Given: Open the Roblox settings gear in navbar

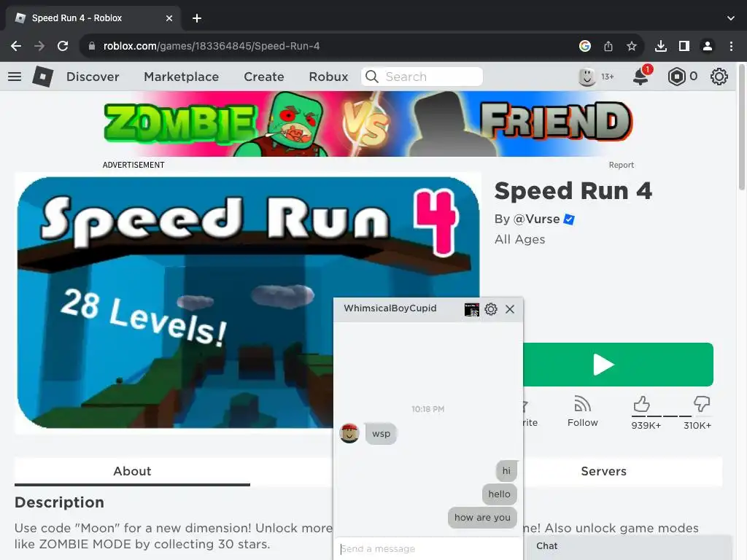Looking at the screenshot, I should point(719,77).
